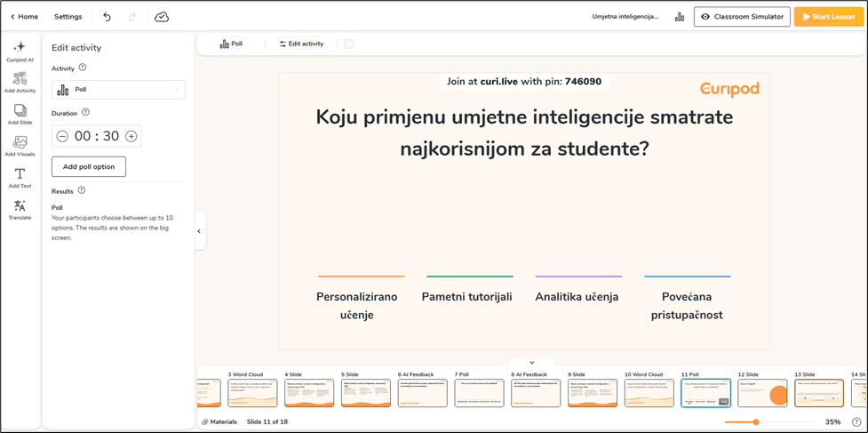Select the Add Text tool

coord(20,178)
